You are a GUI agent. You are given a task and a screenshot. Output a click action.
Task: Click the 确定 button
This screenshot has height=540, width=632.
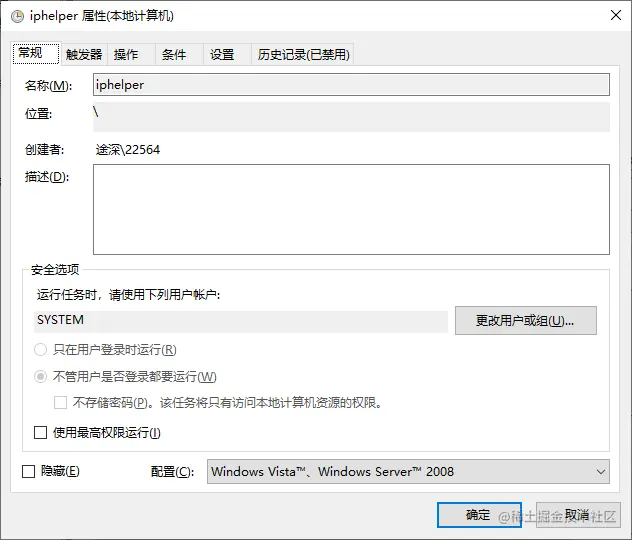pos(479,515)
